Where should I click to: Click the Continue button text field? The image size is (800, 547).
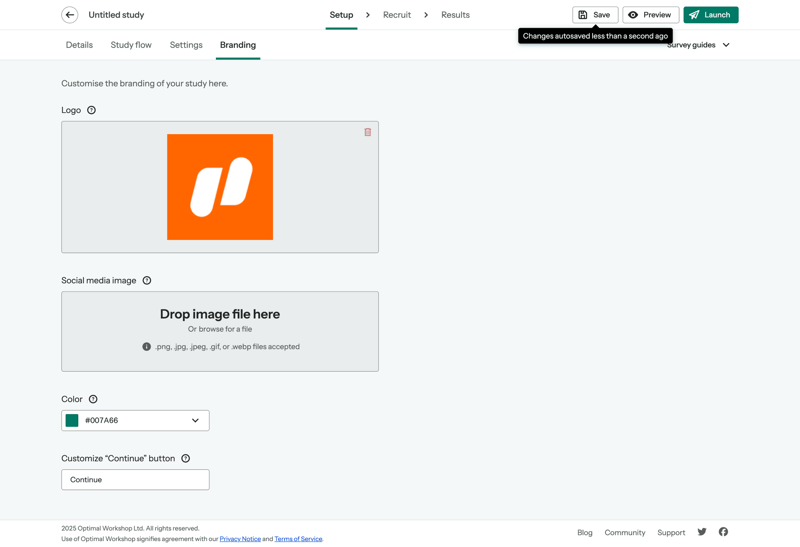tap(135, 480)
